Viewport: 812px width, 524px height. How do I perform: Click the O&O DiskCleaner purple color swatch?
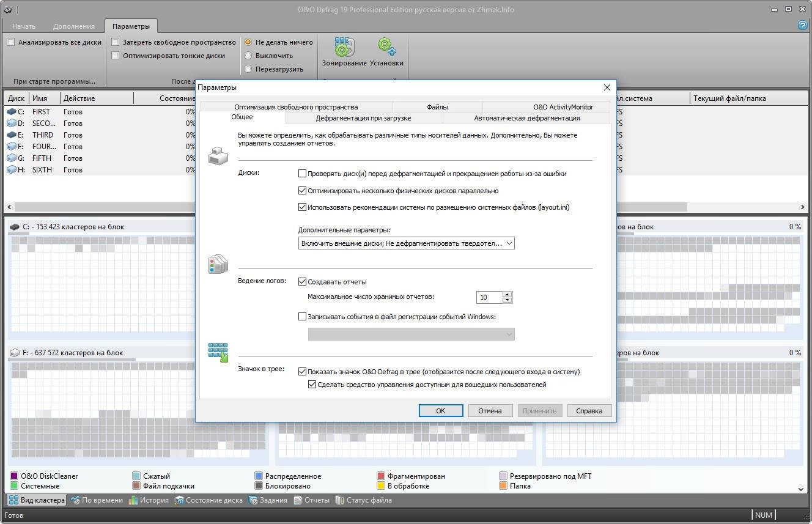tap(15, 476)
